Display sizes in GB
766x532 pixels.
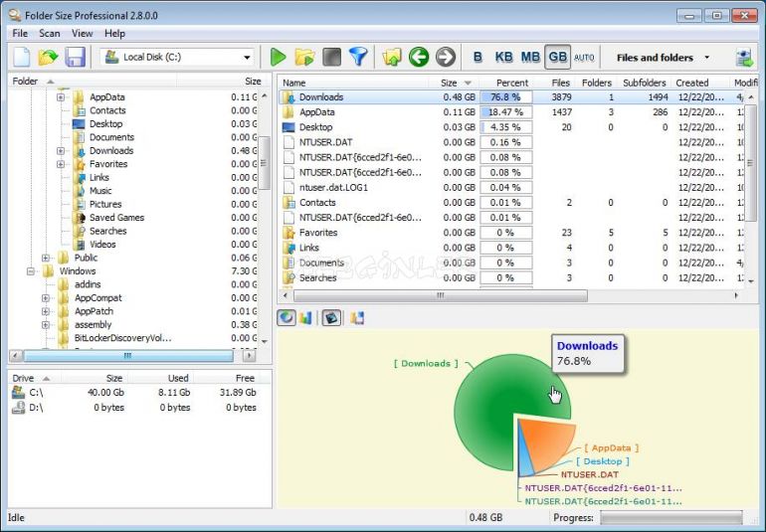(x=557, y=57)
